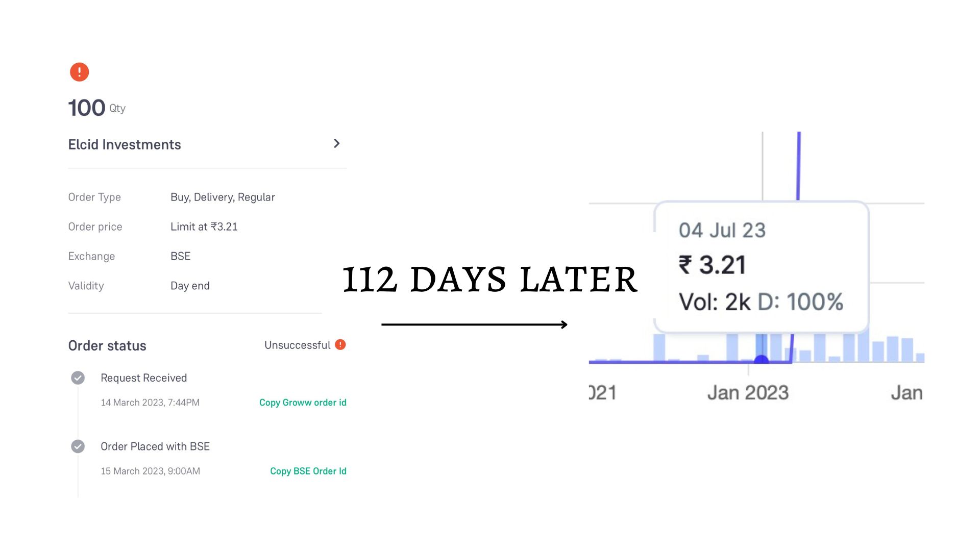This screenshot has width=980, height=551.
Task: Click the alert icon beside Unsuccessful status
Action: coord(340,344)
